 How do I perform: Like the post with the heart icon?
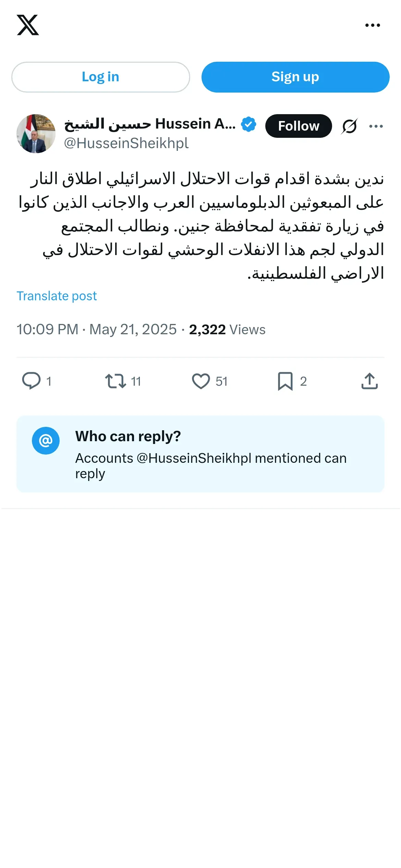coord(201,381)
